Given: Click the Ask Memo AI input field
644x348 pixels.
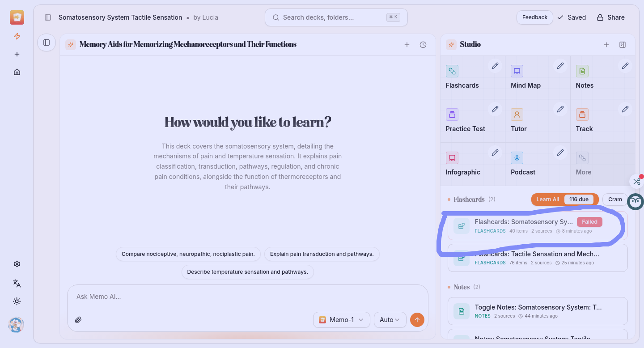Looking at the screenshot, I should click(246, 297).
